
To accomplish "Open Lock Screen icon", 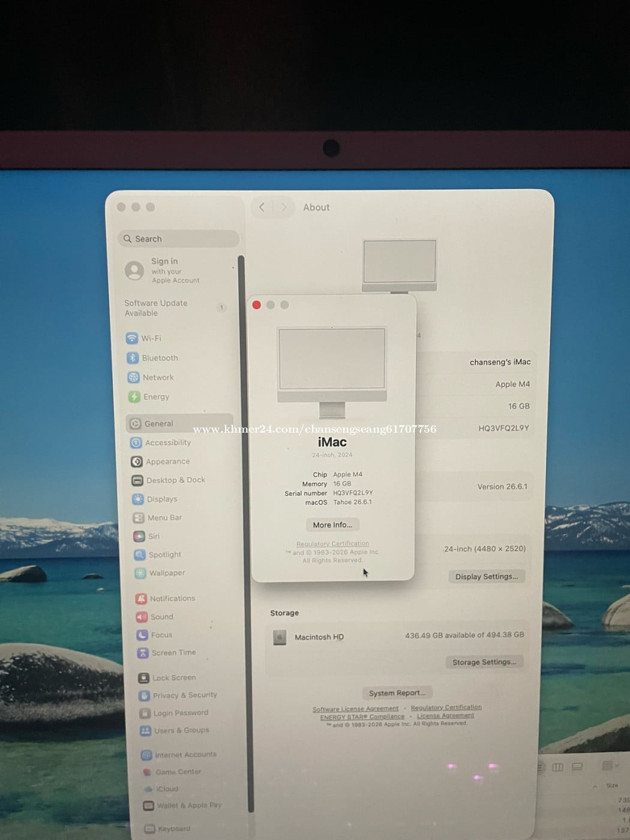I will [143, 678].
